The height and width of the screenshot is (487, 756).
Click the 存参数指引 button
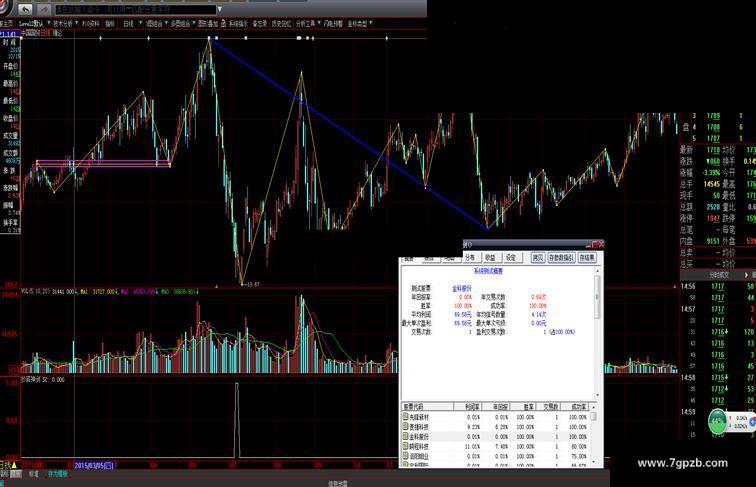pyautogui.click(x=561, y=258)
